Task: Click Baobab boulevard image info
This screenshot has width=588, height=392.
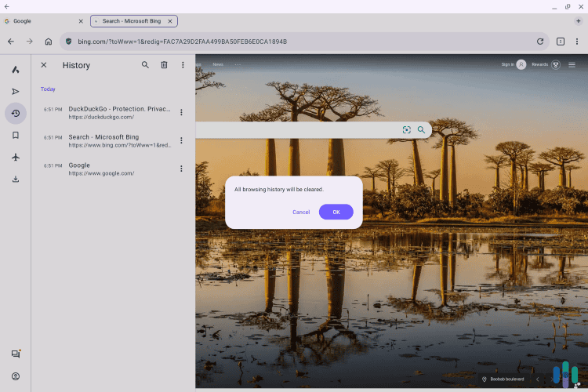Action: (x=503, y=379)
